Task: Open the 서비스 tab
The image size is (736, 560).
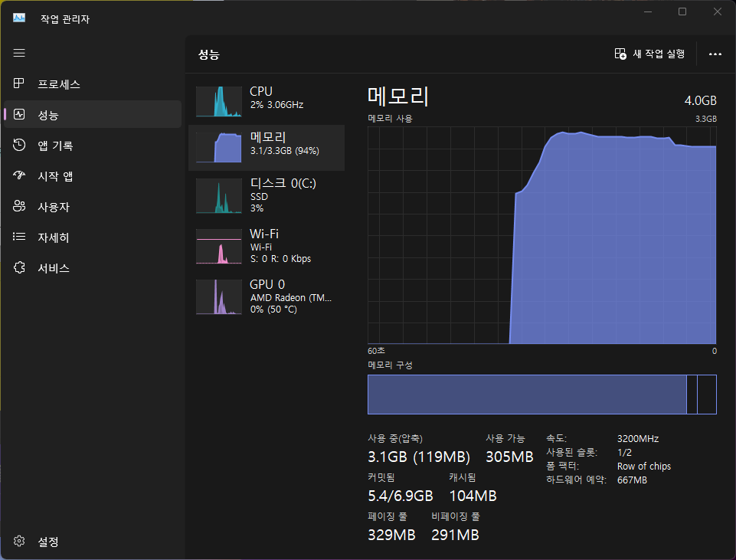Action: tap(93, 267)
